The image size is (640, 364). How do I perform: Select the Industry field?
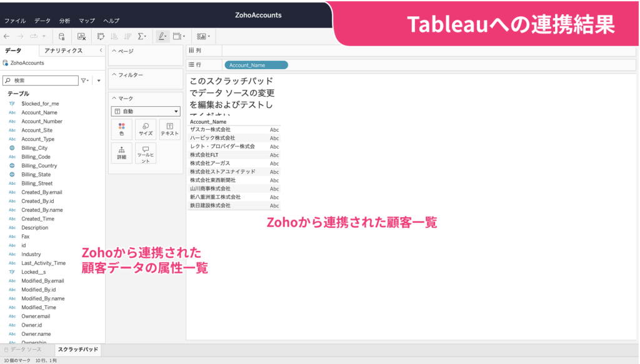[31, 254]
